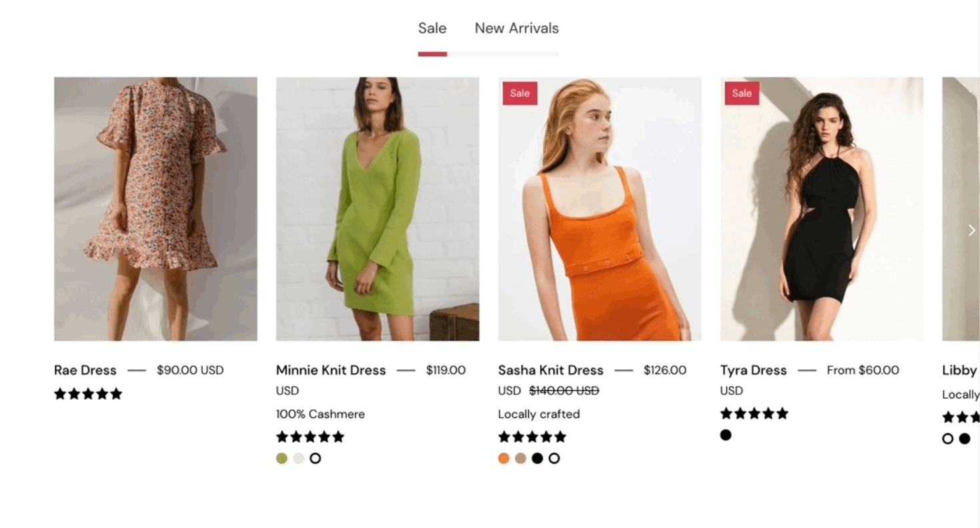Click the star rating under Tyra Dress
The width and height of the screenshot is (980, 528).
754,414
